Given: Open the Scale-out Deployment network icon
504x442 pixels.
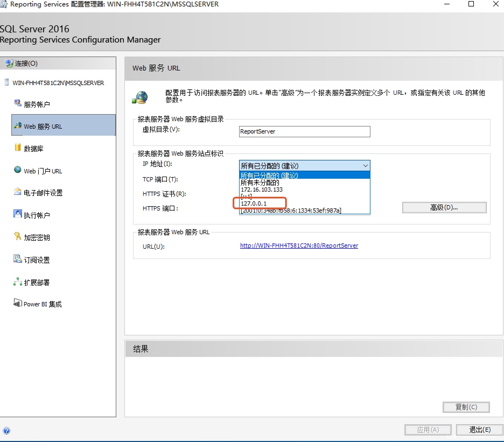Looking at the screenshot, I should point(18,281).
